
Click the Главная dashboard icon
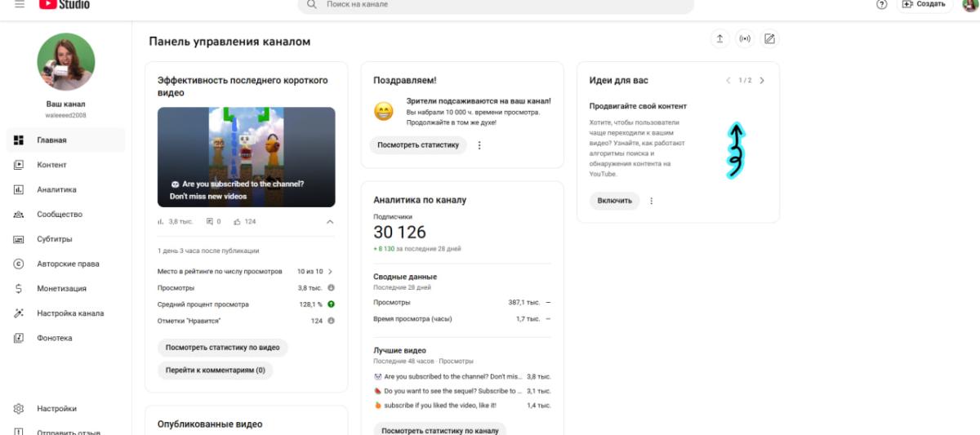coord(19,140)
